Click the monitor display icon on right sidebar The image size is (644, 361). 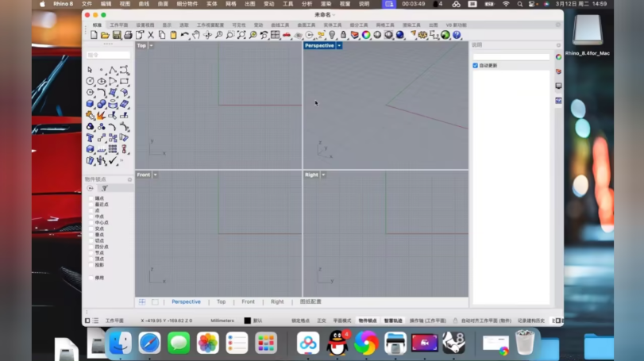pos(558,86)
